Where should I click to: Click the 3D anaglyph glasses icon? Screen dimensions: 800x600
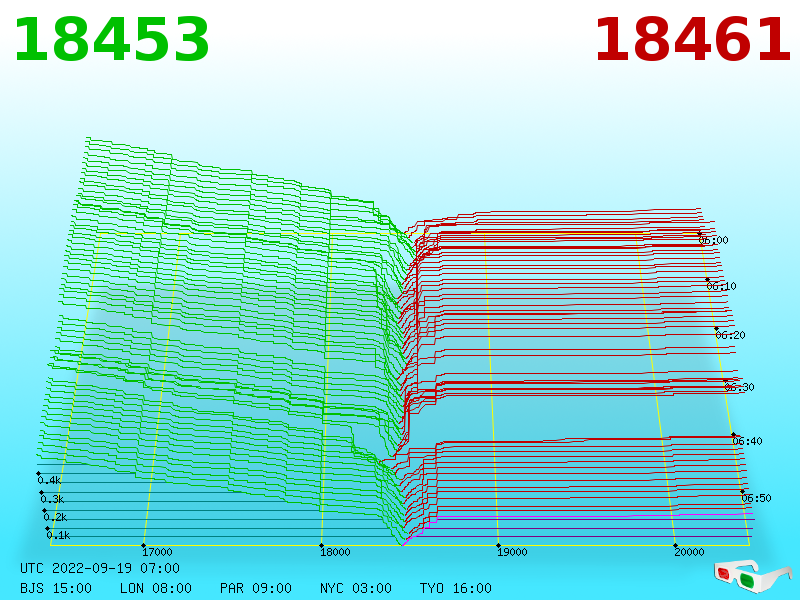(x=753, y=576)
